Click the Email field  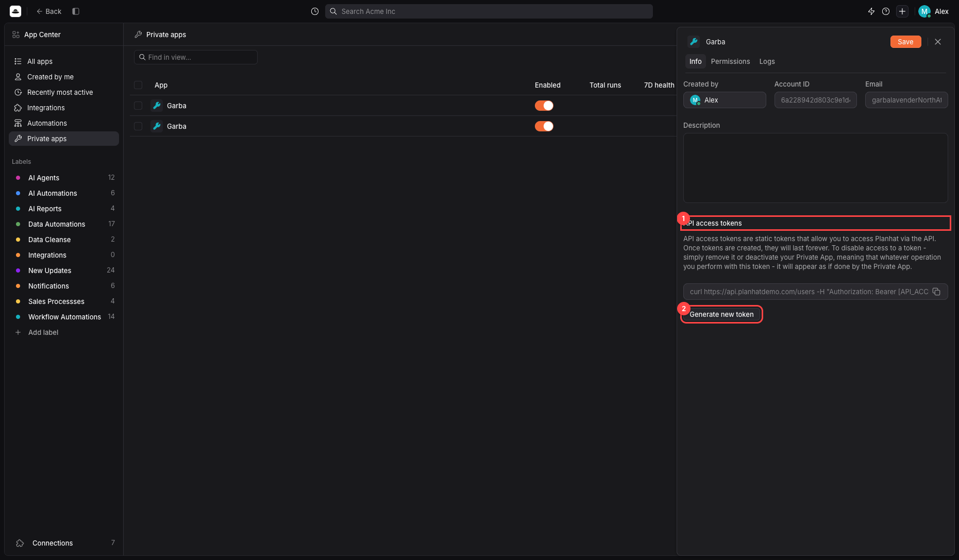[x=906, y=100]
